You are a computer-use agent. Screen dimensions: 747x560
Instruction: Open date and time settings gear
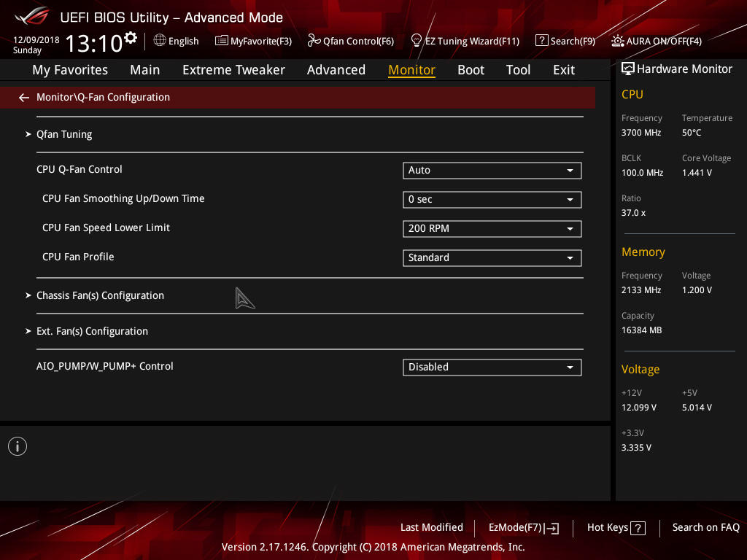click(x=131, y=37)
